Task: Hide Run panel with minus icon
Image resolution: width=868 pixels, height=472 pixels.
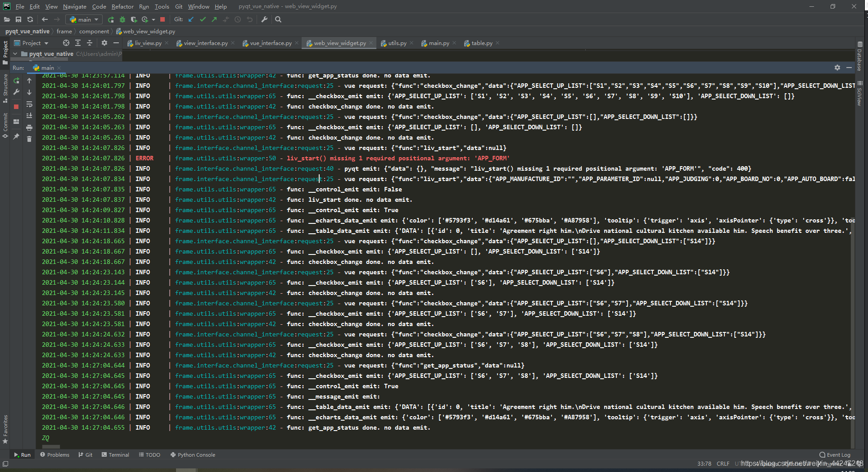Action: [849, 68]
